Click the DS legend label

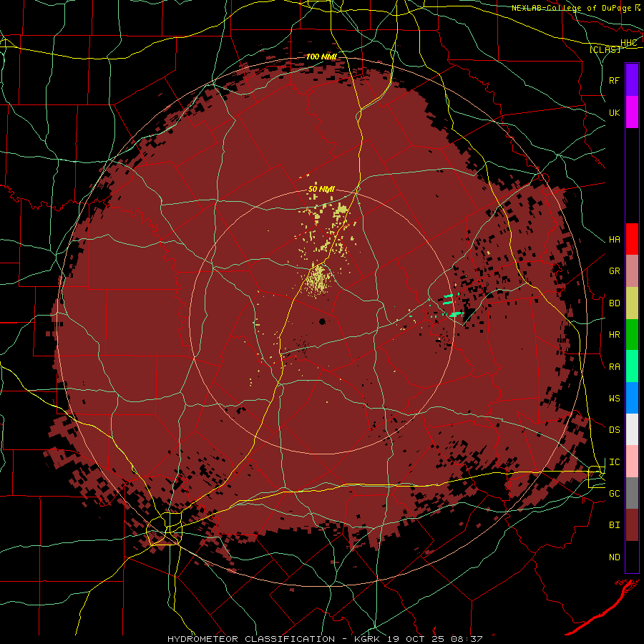(614, 430)
